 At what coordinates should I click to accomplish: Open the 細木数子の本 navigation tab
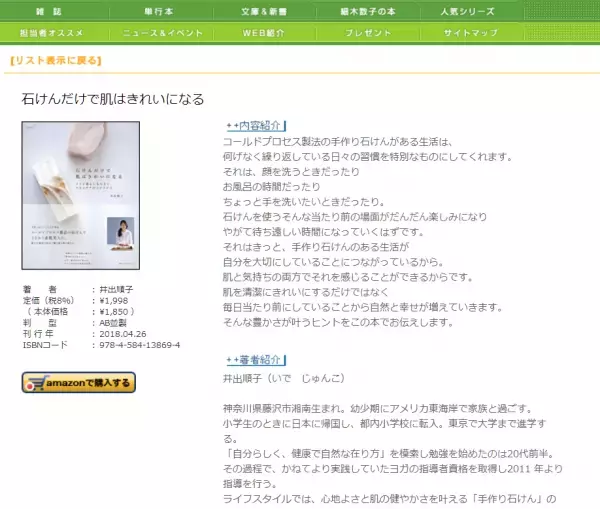tap(368, 11)
